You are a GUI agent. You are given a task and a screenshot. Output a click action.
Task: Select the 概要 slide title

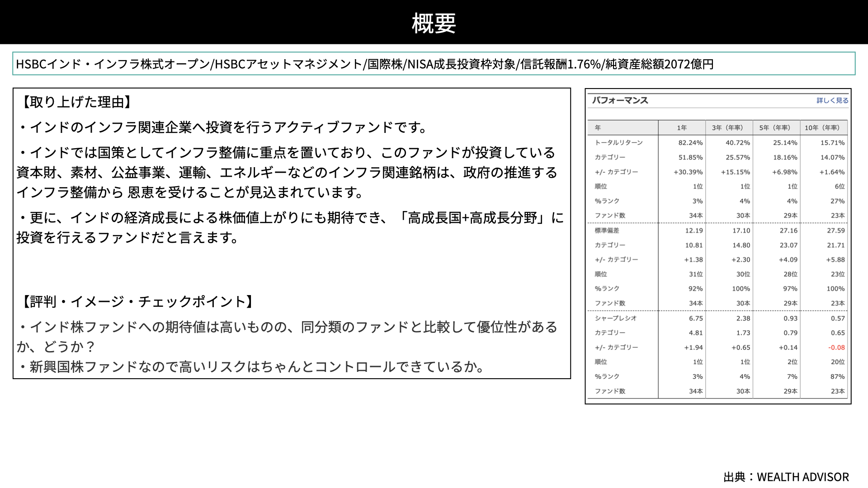pos(434,23)
